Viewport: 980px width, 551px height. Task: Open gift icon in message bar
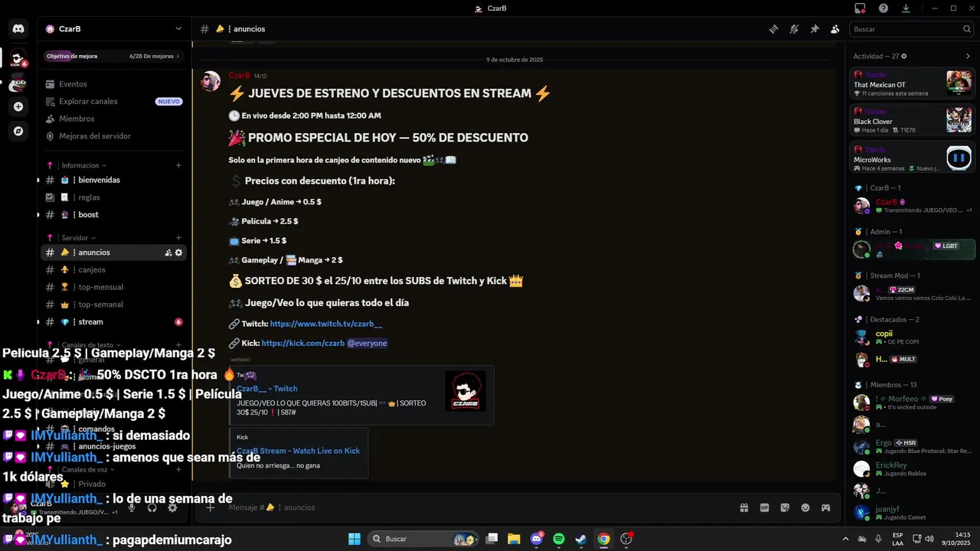click(x=743, y=507)
